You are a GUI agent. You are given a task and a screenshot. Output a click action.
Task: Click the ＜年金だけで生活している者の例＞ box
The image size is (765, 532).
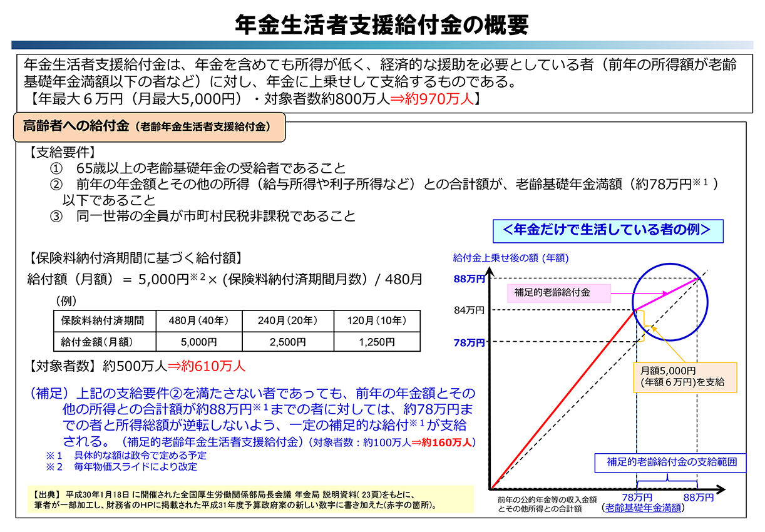click(607, 230)
